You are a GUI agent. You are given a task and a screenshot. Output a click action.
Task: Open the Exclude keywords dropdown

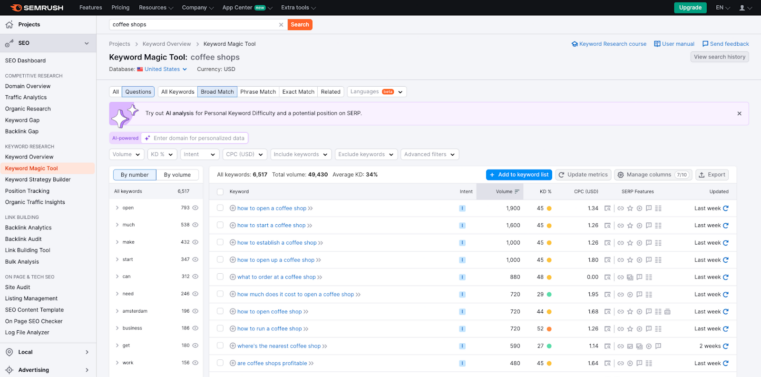point(366,154)
